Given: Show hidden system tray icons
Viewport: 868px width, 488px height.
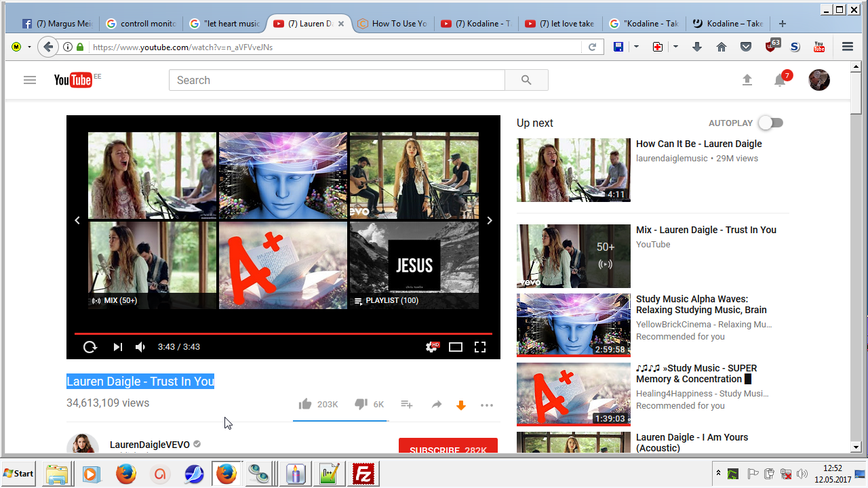Looking at the screenshot, I should [x=718, y=473].
